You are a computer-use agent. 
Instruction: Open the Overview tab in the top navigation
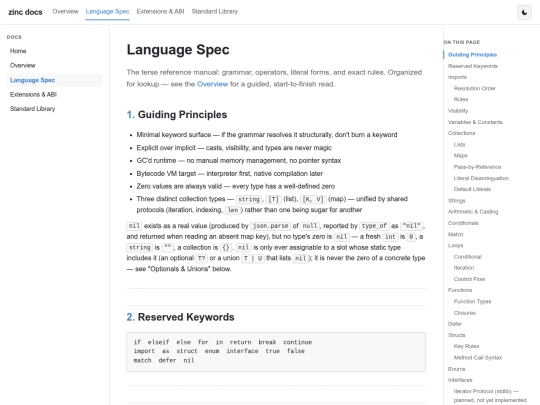65,11
